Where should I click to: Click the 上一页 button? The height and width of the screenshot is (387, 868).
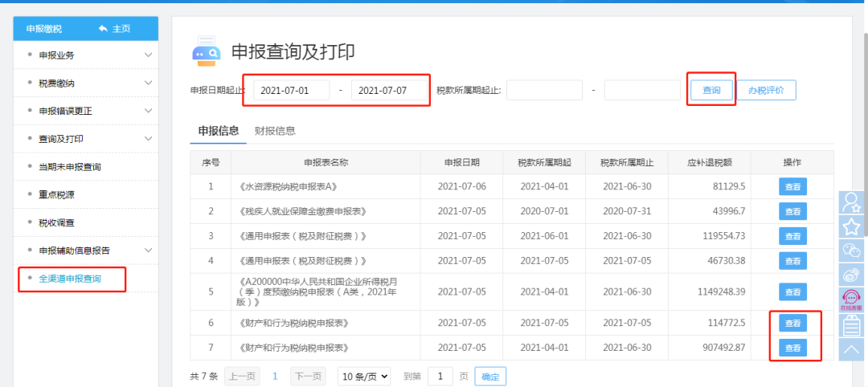[x=242, y=377]
